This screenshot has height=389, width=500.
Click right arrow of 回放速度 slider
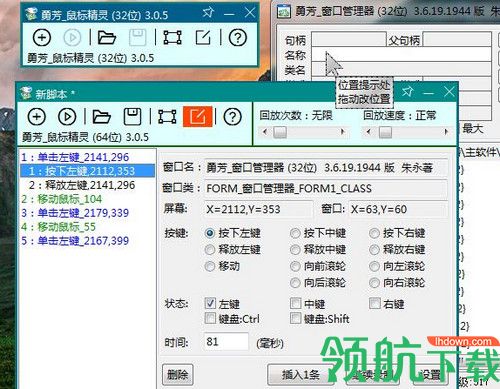pyautogui.click(x=446, y=132)
